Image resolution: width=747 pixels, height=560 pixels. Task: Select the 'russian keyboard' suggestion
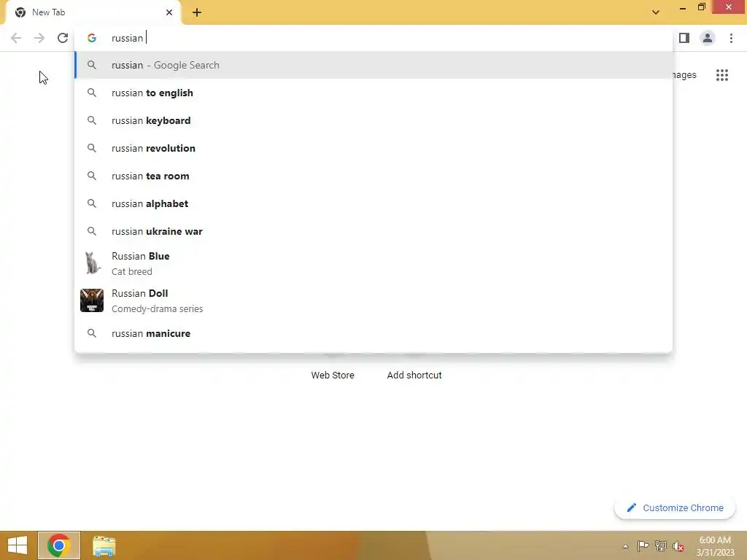[x=374, y=120]
